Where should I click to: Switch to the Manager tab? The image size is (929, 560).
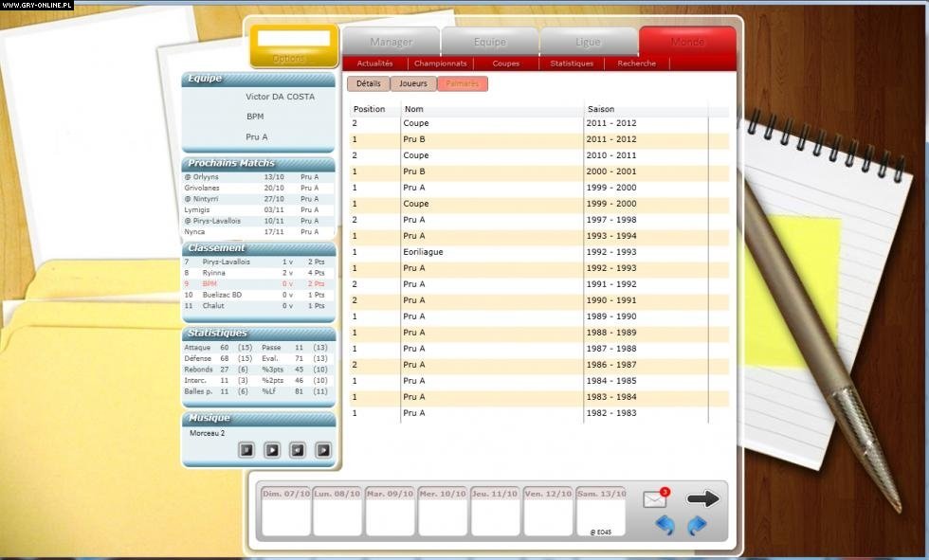(391, 42)
